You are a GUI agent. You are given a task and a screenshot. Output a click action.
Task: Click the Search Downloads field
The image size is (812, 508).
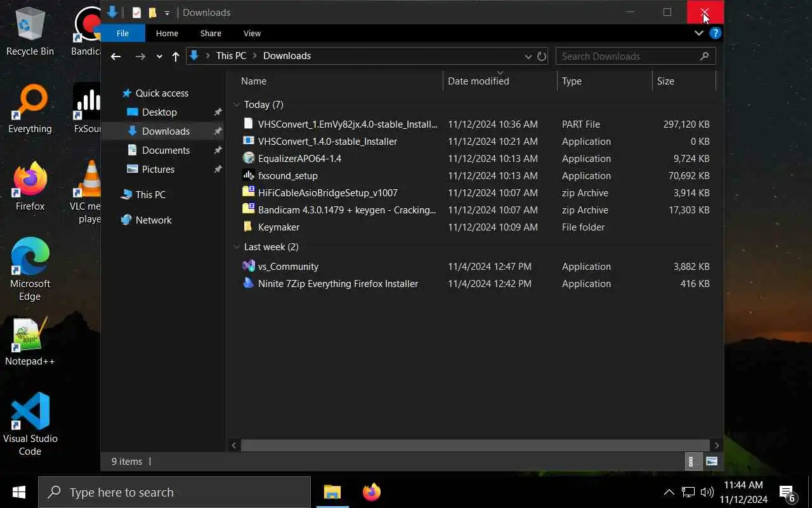636,56
